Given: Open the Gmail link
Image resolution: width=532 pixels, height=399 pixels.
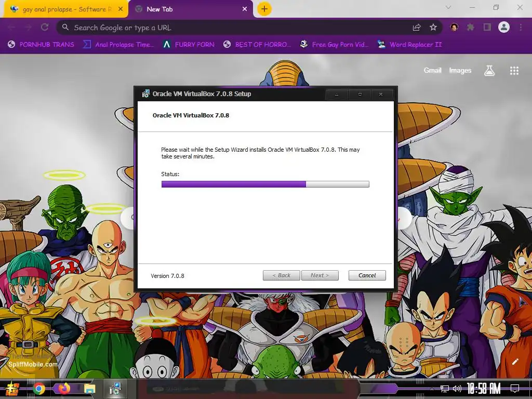Looking at the screenshot, I should [432, 70].
